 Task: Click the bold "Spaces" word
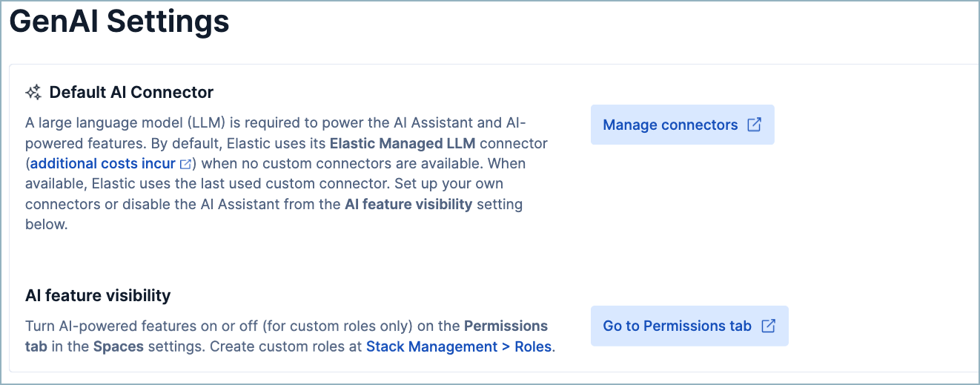click(x=119, y=346)
